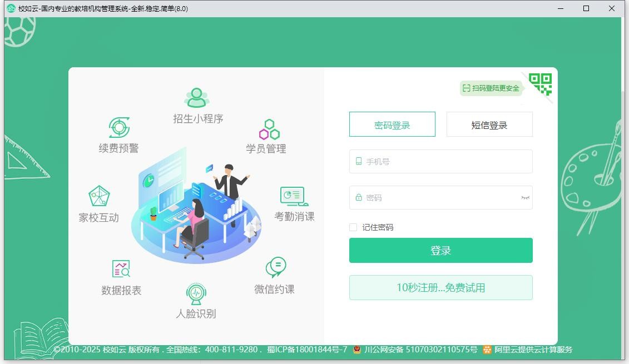The width and height of the screenshot is (629, 364).
Task: Minimize the 校如云 window
Action: pos(561,8)
